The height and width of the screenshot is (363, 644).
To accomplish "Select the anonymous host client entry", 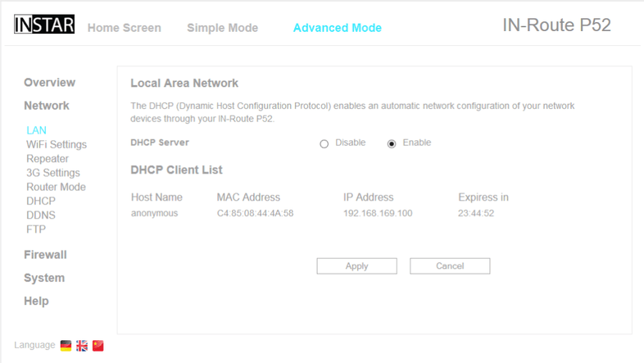I will coord(154,214).
